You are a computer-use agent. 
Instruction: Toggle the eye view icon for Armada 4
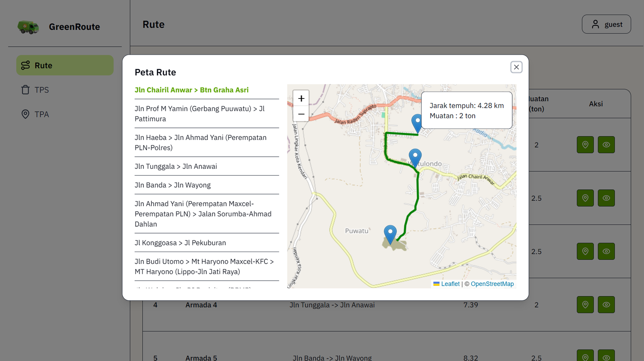[606, 305]
